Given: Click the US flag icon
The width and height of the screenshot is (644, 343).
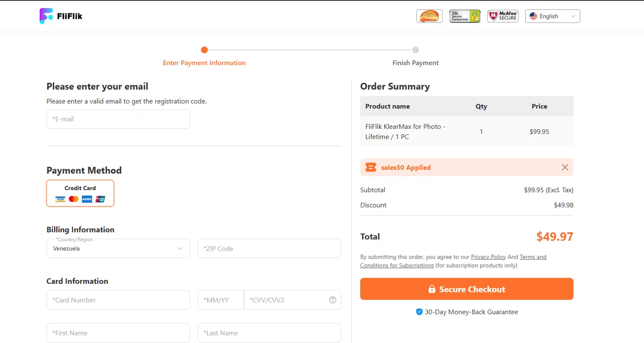Looking at the screenshot, I should tap(533, 16).
